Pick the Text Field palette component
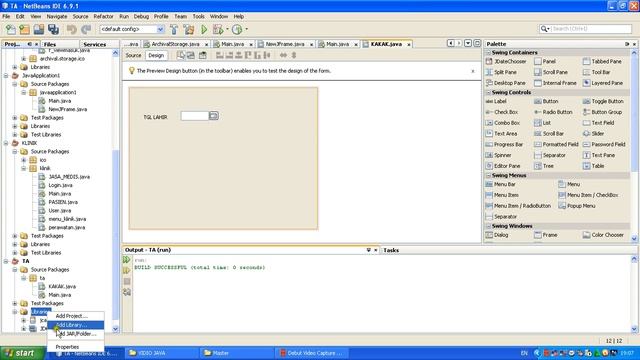This screenshot has height=360, width=640. pyautogui.click(x=599, y=123)
